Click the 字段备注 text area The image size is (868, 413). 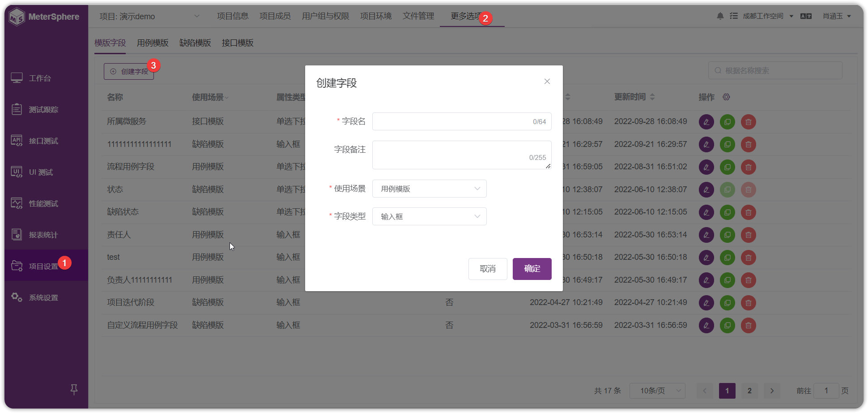(x=462, y=155)
